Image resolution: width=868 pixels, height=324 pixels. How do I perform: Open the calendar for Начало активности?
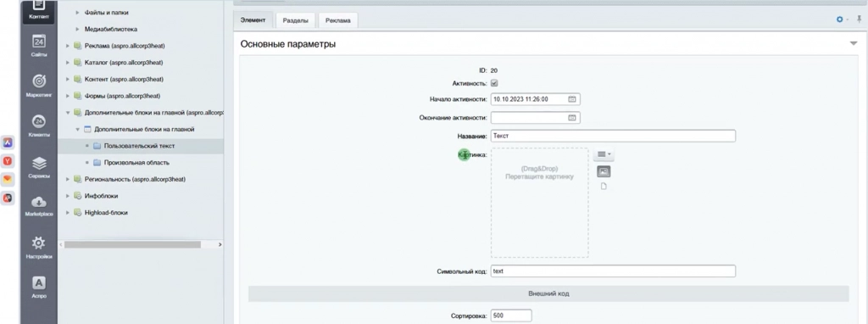tap(572, 99)
